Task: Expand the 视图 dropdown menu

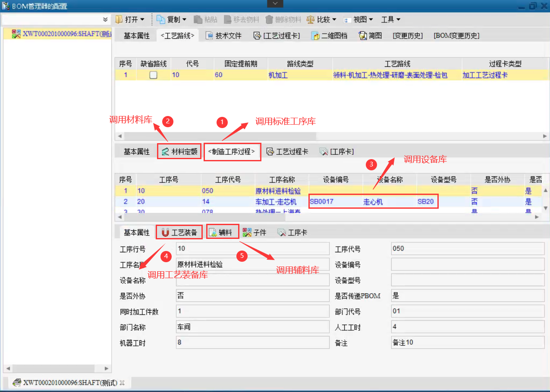Action: click(x=371, y=19)
